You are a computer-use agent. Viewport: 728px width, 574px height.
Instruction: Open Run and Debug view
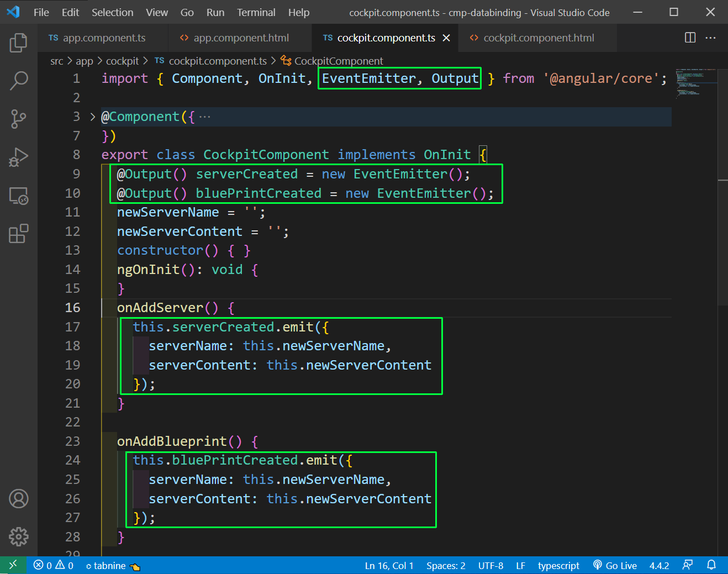tap(19, 157)
